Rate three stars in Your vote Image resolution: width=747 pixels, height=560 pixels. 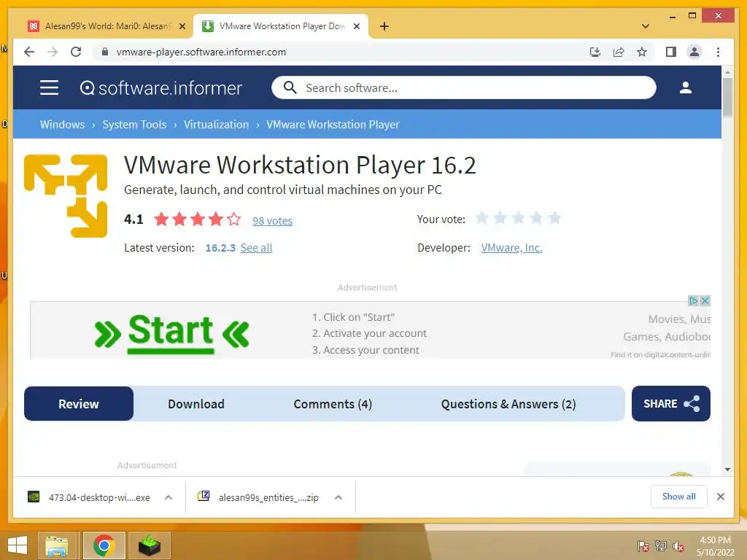point(519,218)
